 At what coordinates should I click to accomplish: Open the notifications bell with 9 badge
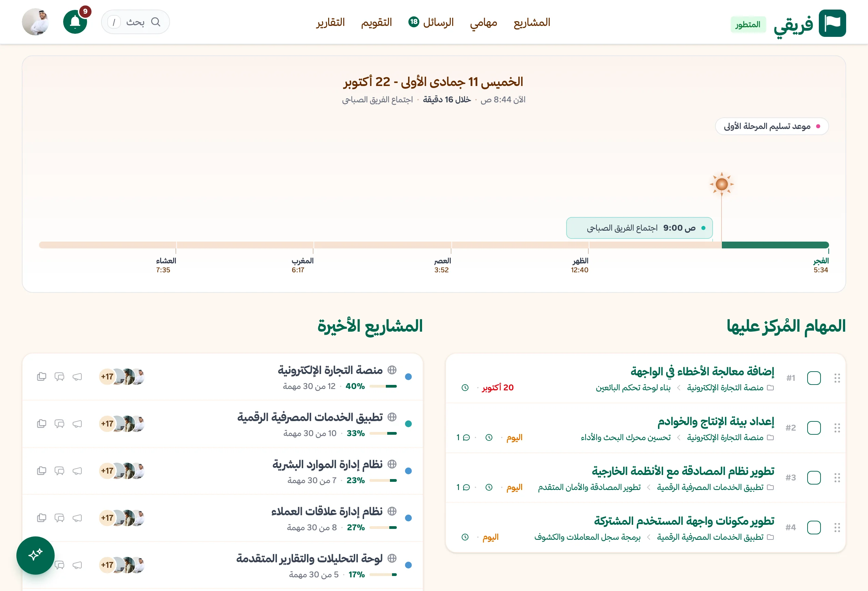[x=75, y=22]
